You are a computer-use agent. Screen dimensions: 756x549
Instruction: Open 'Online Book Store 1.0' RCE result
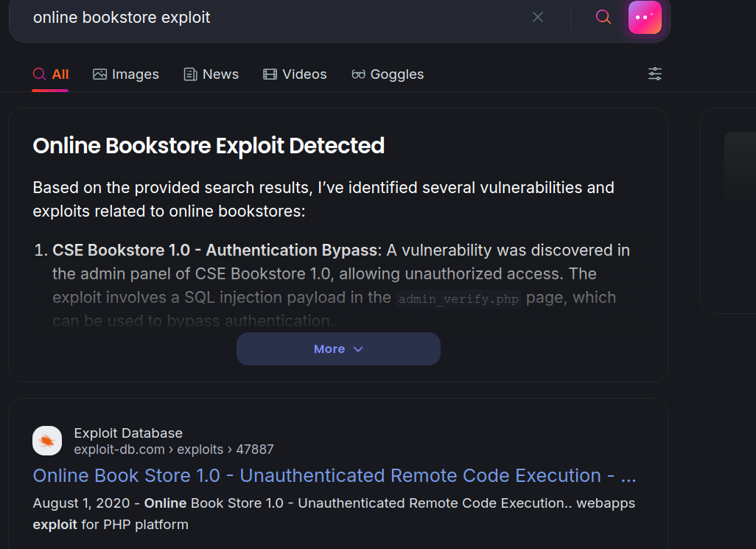click(x=335, y=475)
